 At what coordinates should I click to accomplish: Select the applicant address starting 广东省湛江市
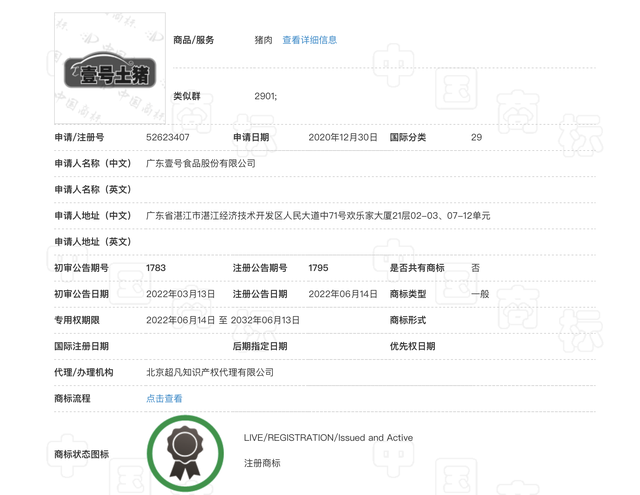318,216
